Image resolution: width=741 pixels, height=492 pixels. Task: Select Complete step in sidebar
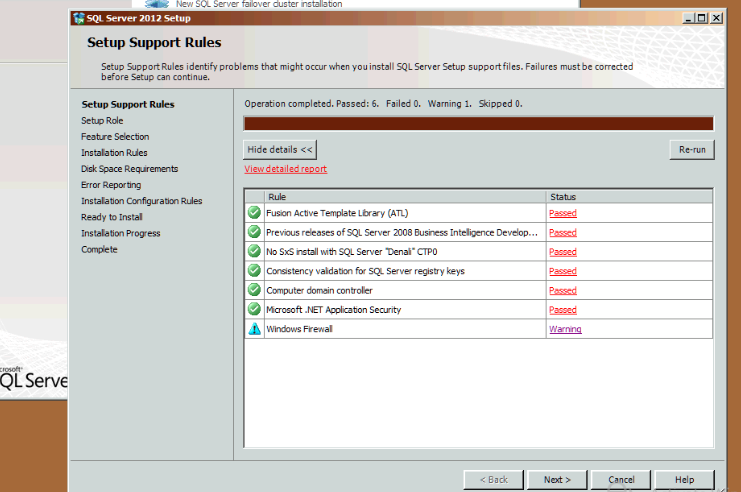(99, 249)
